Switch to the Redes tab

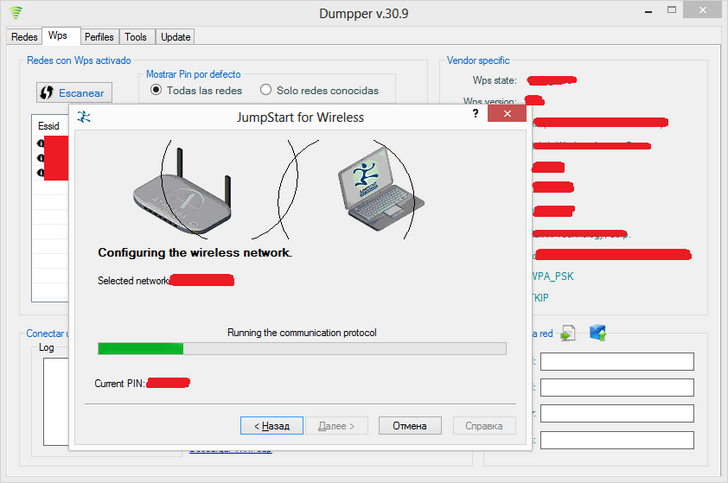[24, 37]
